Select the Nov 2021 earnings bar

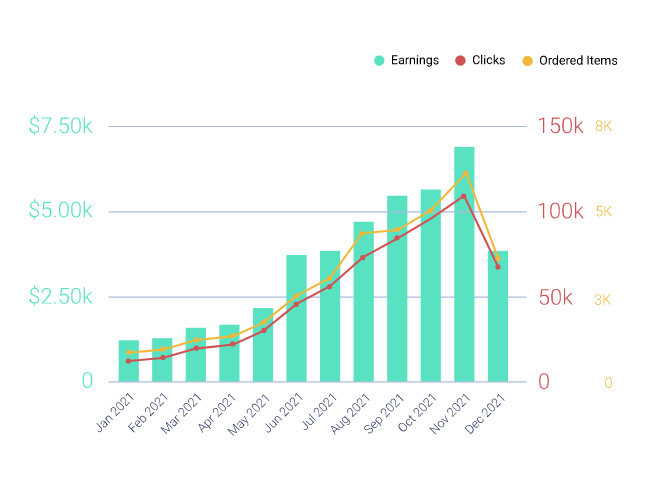(x=464, y=264)
